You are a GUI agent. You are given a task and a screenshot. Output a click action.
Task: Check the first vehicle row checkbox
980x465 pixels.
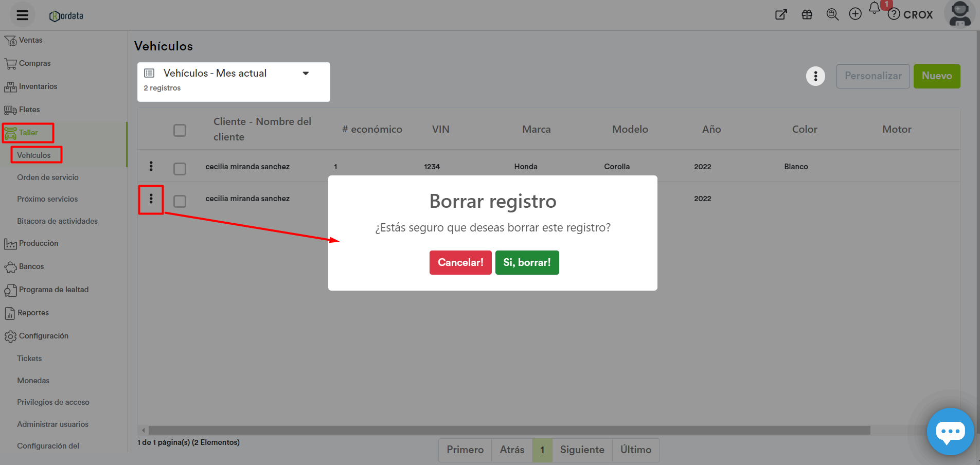[x=180, y=169]
